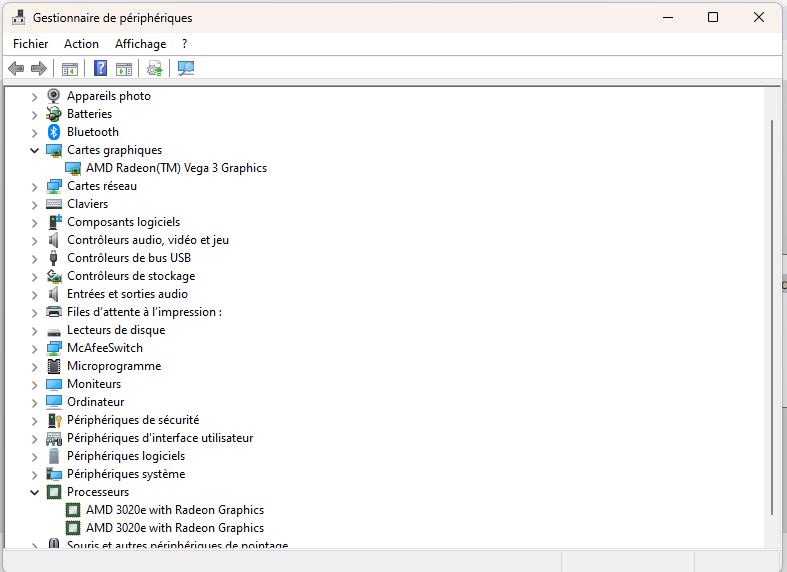Click the Claviers keyboard icon
Screen dimensions: 787x572
54,204
